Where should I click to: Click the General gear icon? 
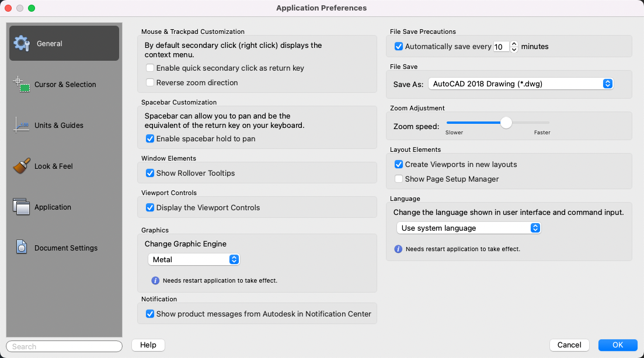22,43
